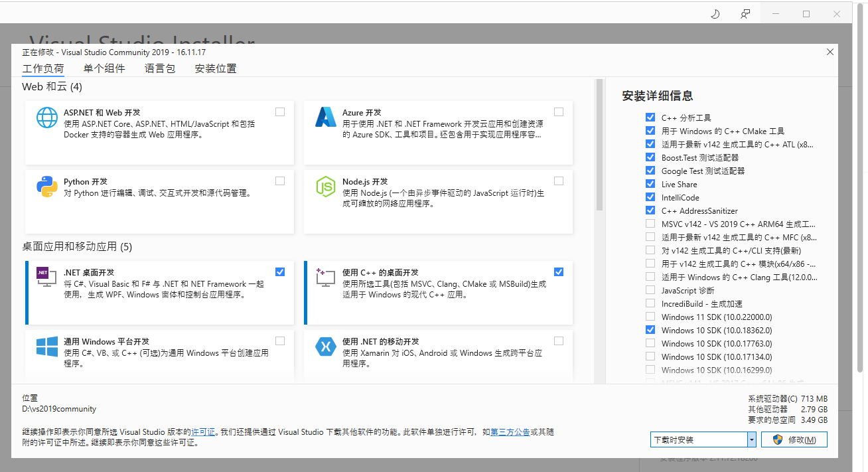Open the 语言包 tab
Screen dimensions: 868x472
pyautogui.click(x=160, y=68)
